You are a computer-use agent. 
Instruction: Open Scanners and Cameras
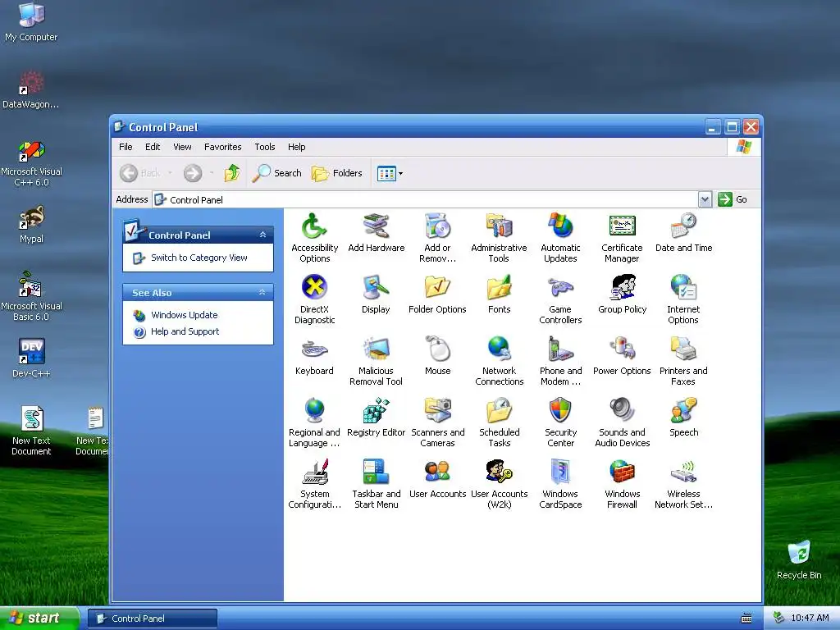tap(438, 422)
